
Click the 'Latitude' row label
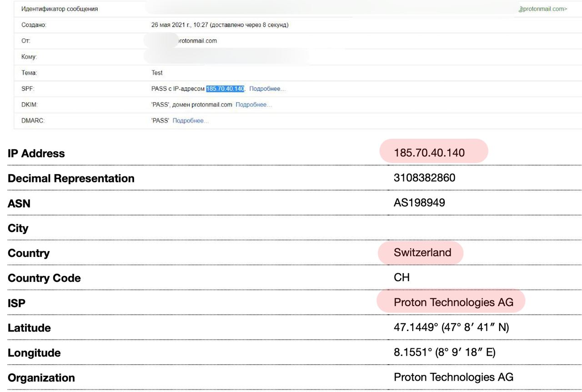click(29, 328)
